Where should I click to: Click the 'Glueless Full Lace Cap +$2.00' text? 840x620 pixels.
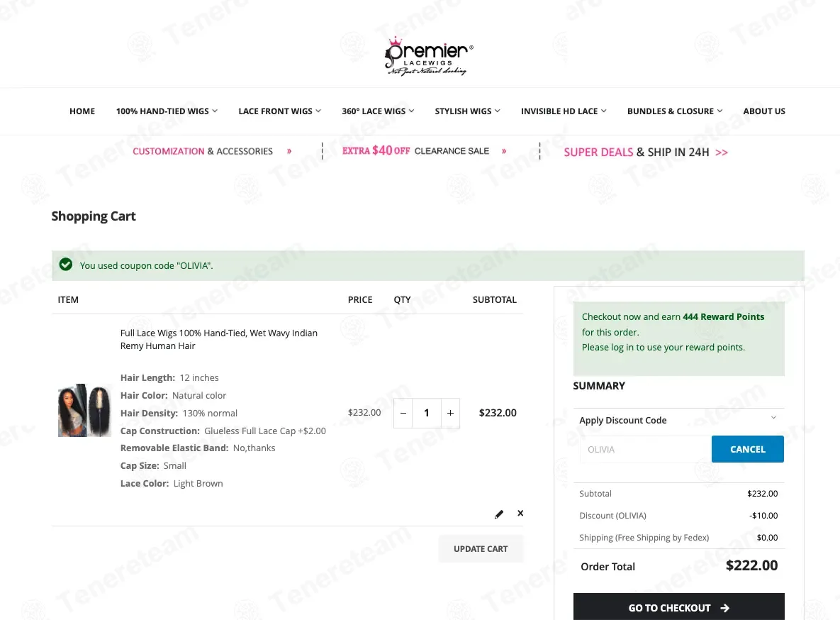[264, 431]
